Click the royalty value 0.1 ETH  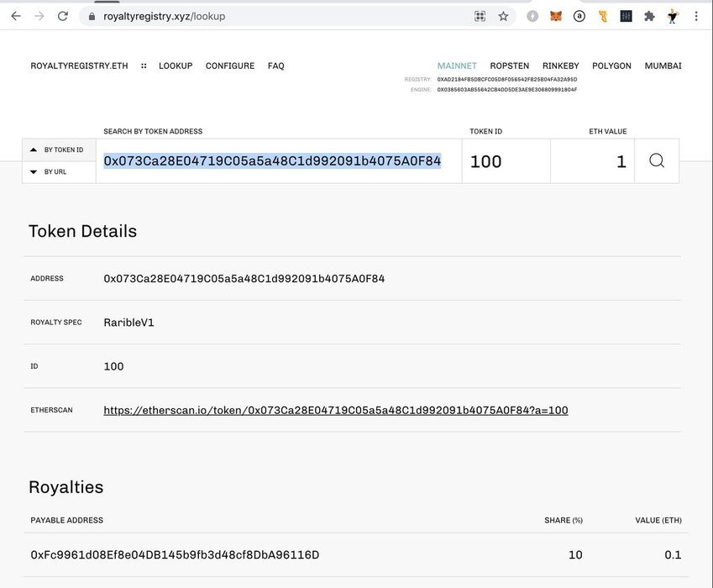point(673,554)
